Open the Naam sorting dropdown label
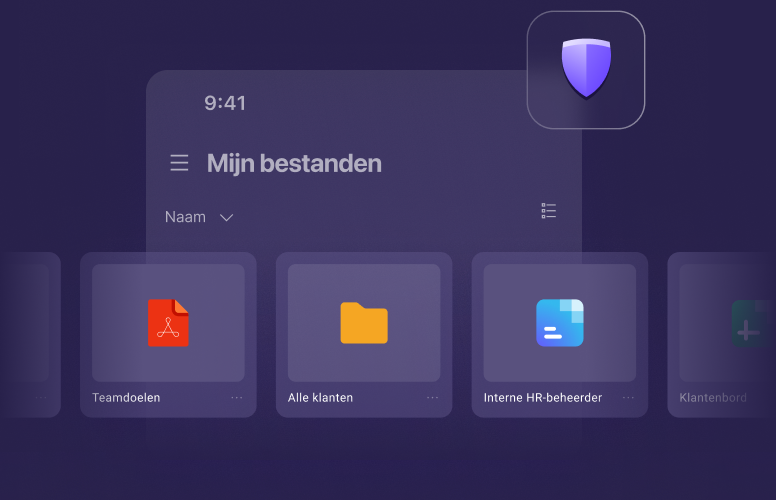The image size is (776, 500). coord(185,217)
